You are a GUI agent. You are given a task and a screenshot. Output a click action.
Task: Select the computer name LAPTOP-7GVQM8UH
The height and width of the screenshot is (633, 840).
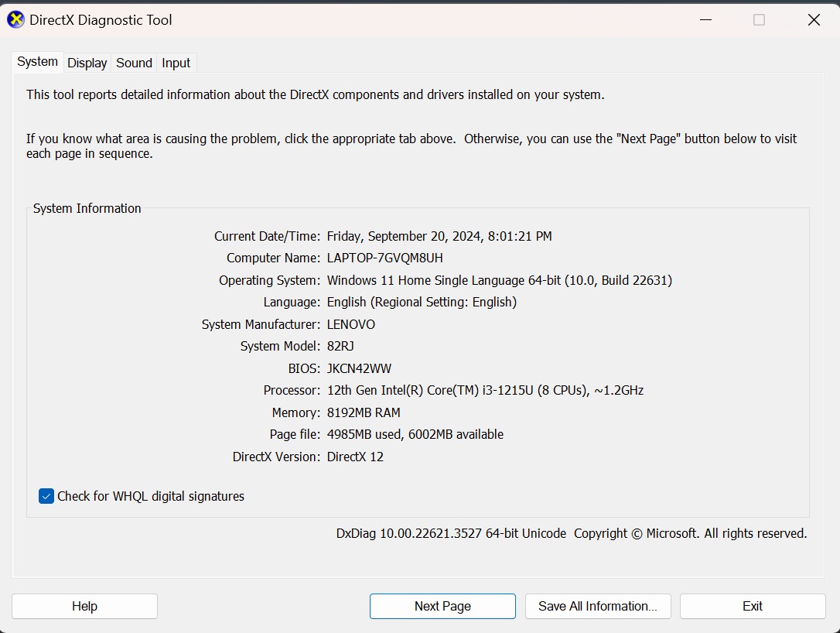click(385, 258)
